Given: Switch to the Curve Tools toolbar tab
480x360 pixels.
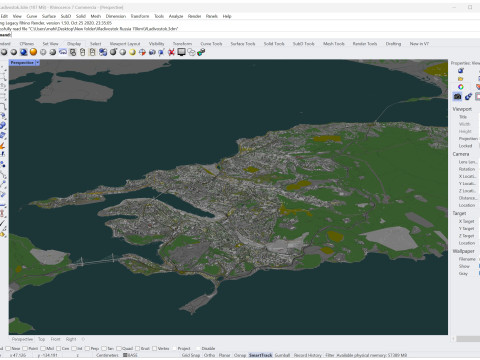Looking at the screenshot, I should (x=211, y=44).
